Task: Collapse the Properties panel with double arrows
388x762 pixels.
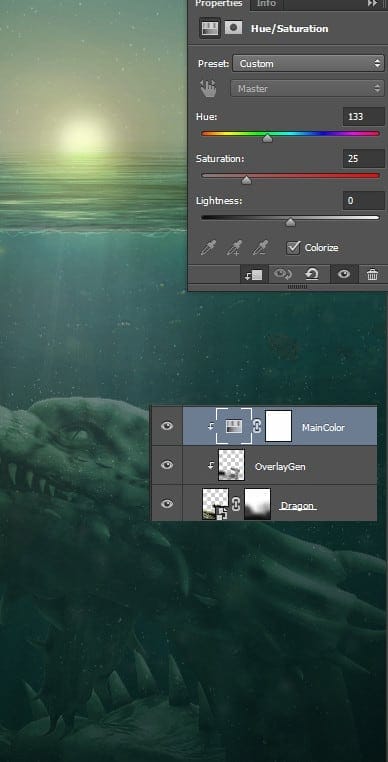Action: (x=373, y=3)
